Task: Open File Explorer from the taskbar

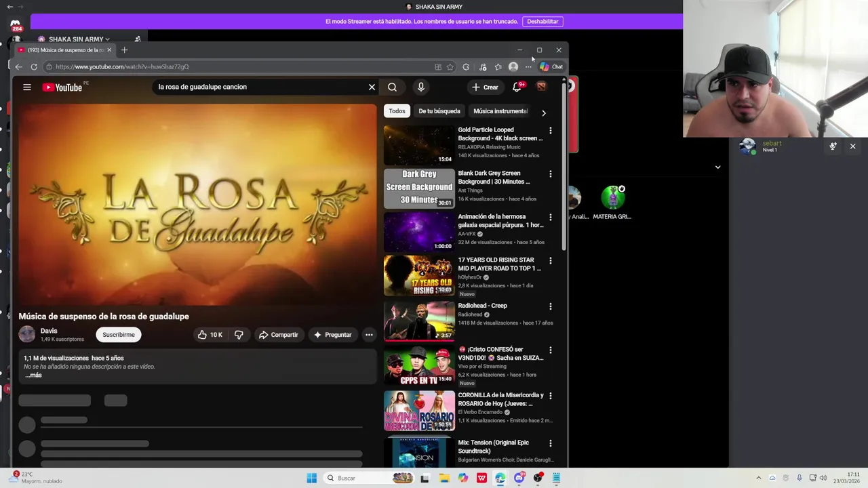Action: (444, 478)
